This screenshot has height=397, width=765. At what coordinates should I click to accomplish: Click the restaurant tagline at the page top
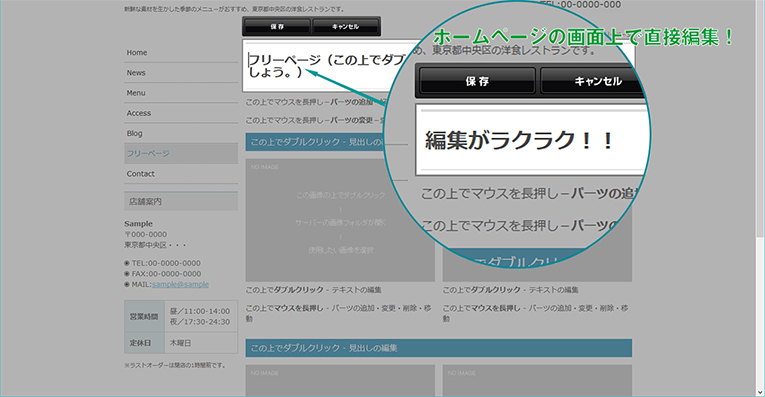pos(234,9)
